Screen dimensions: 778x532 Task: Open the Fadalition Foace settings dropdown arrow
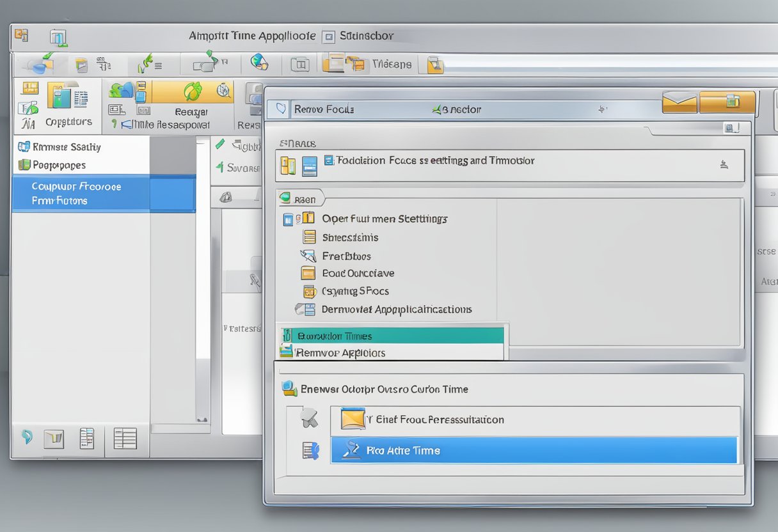[x=724, y=165]
